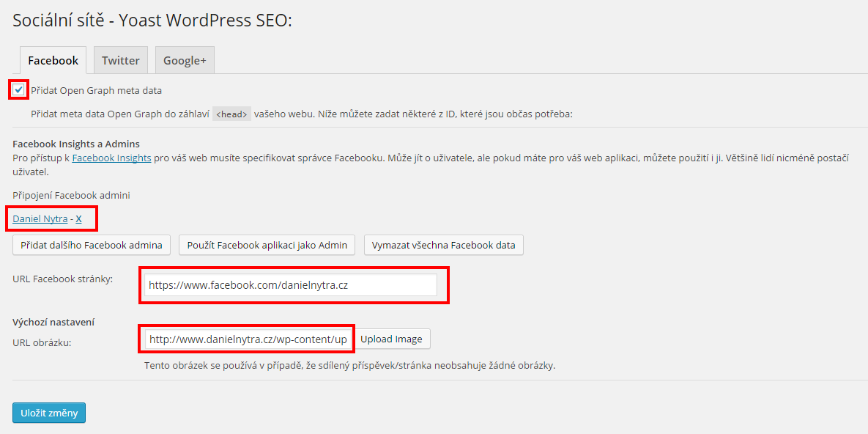Viewport: 868px width, 434px height.
Task: Focus the URL obrázku input field
Action: coord(248,339)
